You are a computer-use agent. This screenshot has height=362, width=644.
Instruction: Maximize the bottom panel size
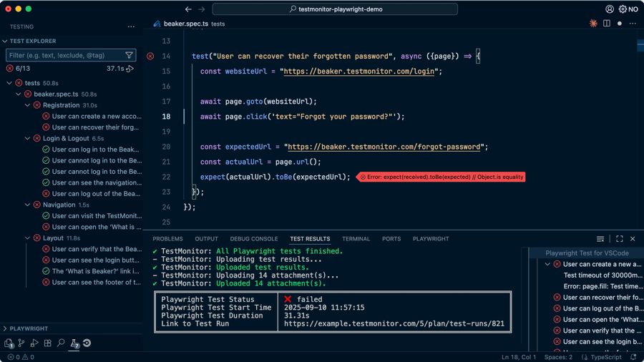pyautogui.click(x=619, y=239)
